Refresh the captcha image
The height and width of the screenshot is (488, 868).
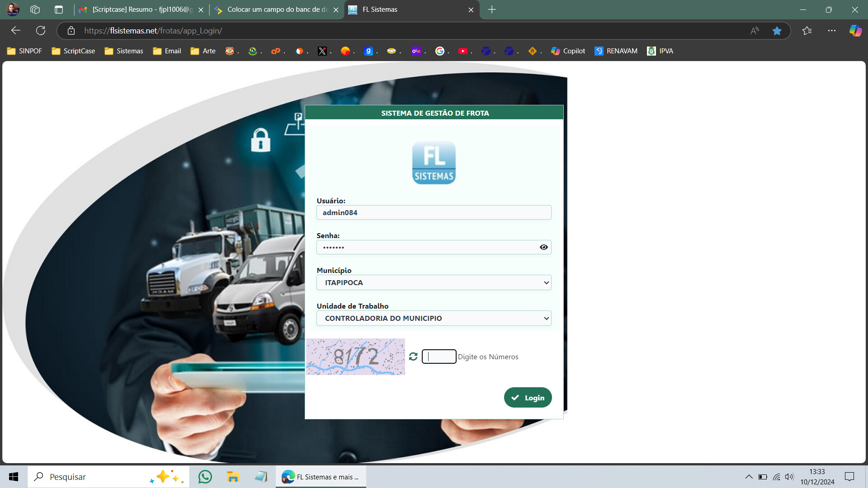click(x=413, y=357)
